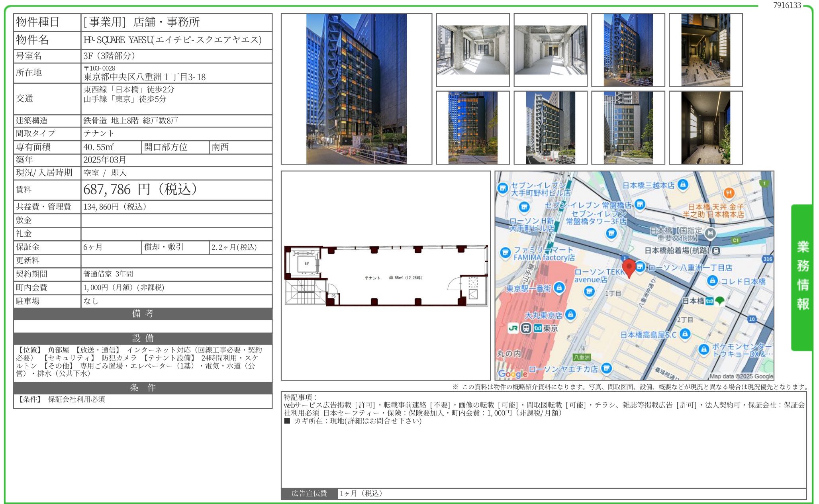The height and width of the screenshot is (504, 819).
Task: Click the orange restaurant icon on map
Action: pos(729,193)
